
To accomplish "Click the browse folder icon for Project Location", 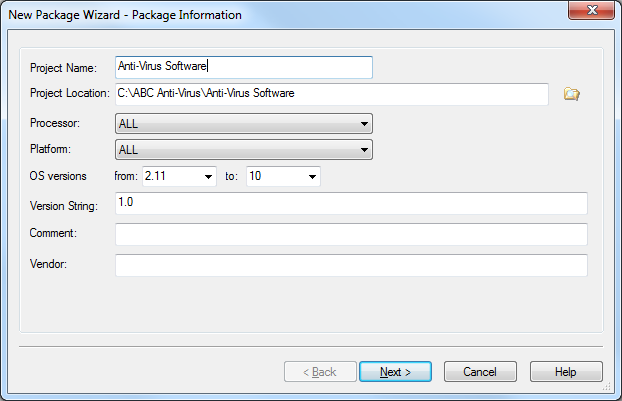I will click(x=571, y=94).
